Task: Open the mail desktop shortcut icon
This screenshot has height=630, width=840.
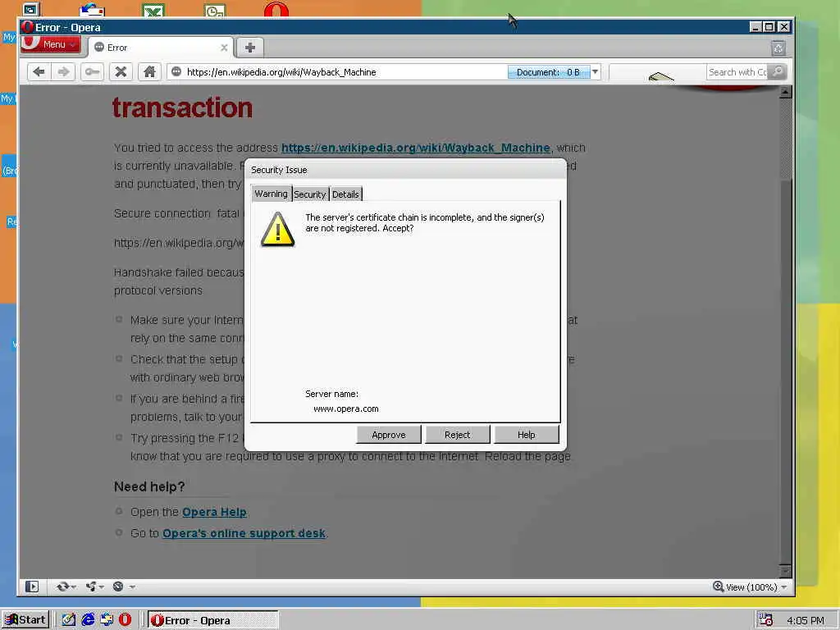Action: tap(92, 10)
